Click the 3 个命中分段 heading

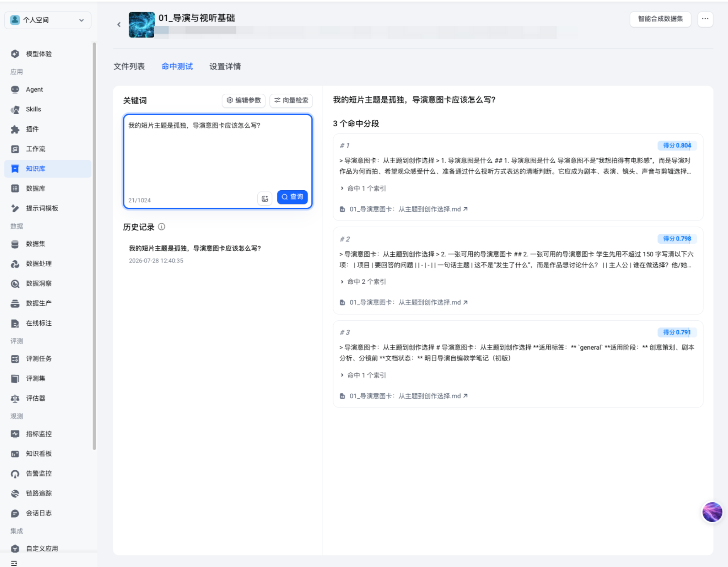[x=356, y=123]
